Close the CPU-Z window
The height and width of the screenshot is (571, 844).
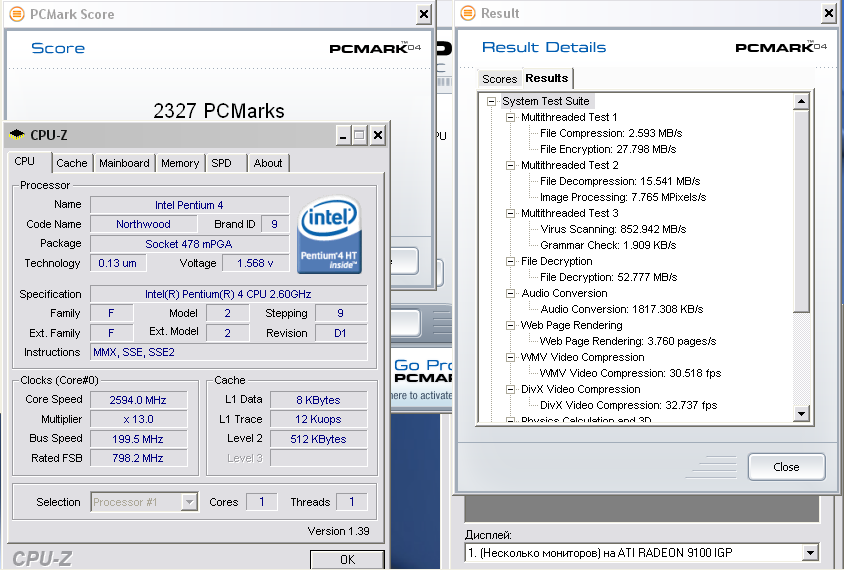click(x=378, y=135)
